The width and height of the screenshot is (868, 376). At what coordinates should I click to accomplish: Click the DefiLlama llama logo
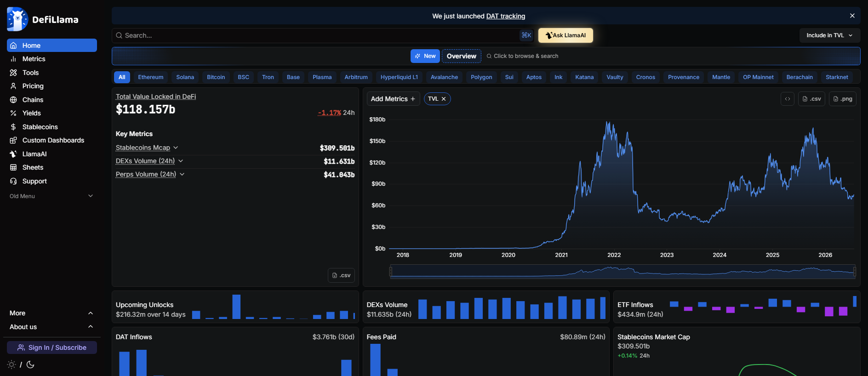pos(17,19)
